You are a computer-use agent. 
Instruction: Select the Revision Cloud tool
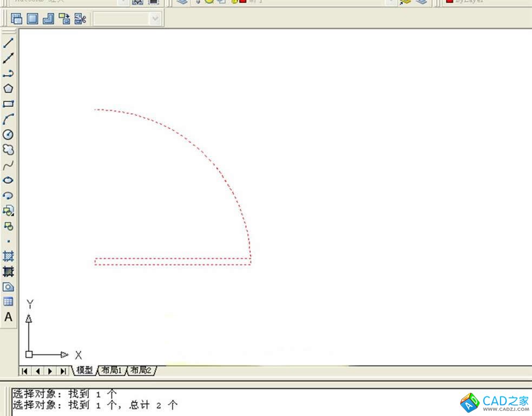(x=8, y=149)
